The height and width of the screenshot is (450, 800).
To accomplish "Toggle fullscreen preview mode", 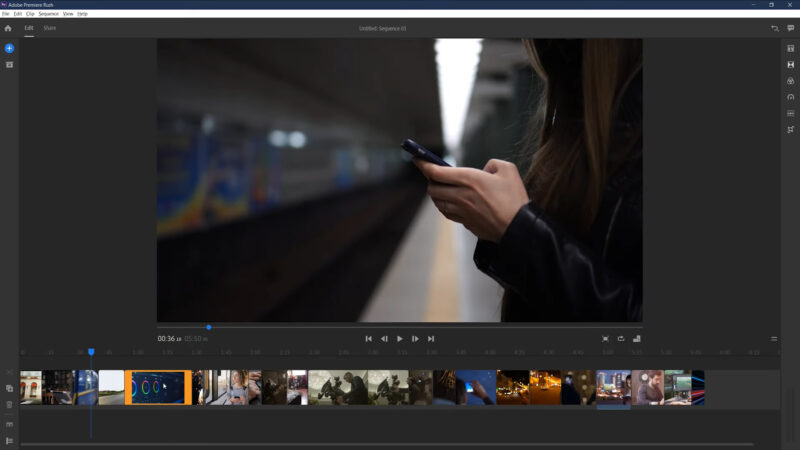I will [605, 339].
